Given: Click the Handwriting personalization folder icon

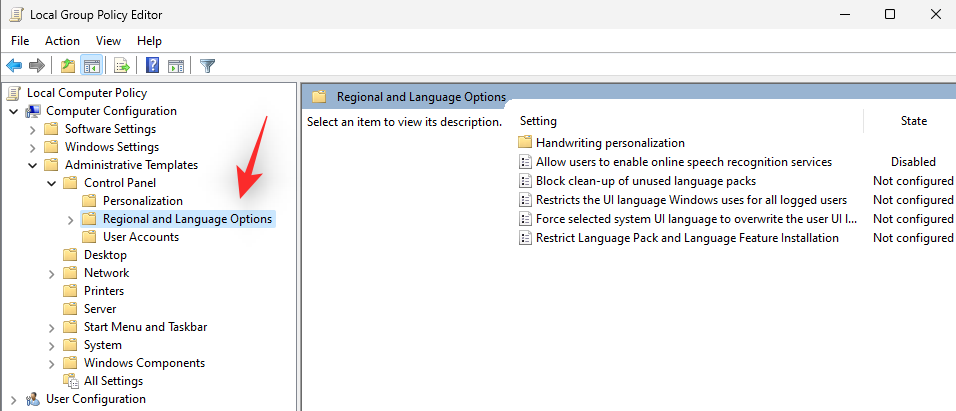Looking at the screenshot, I should click(525, 143).
